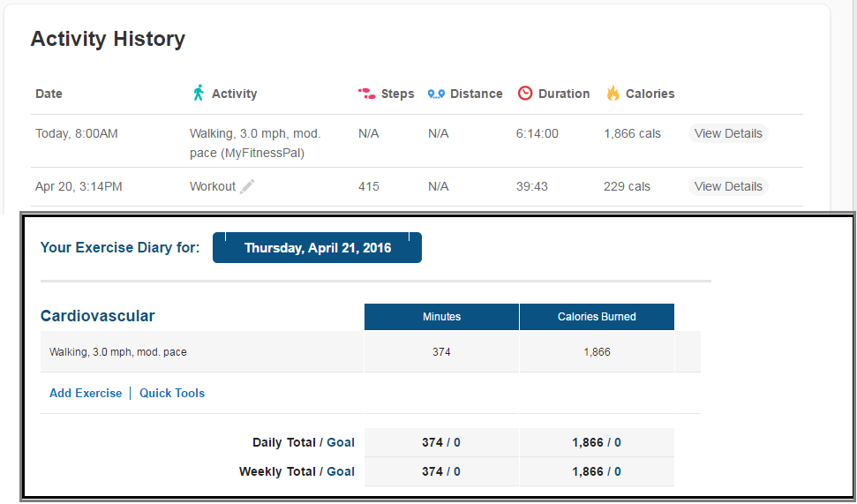Open the Thursday, April 21, 2016 date picker
857x504 pixels.
[318, 248]
